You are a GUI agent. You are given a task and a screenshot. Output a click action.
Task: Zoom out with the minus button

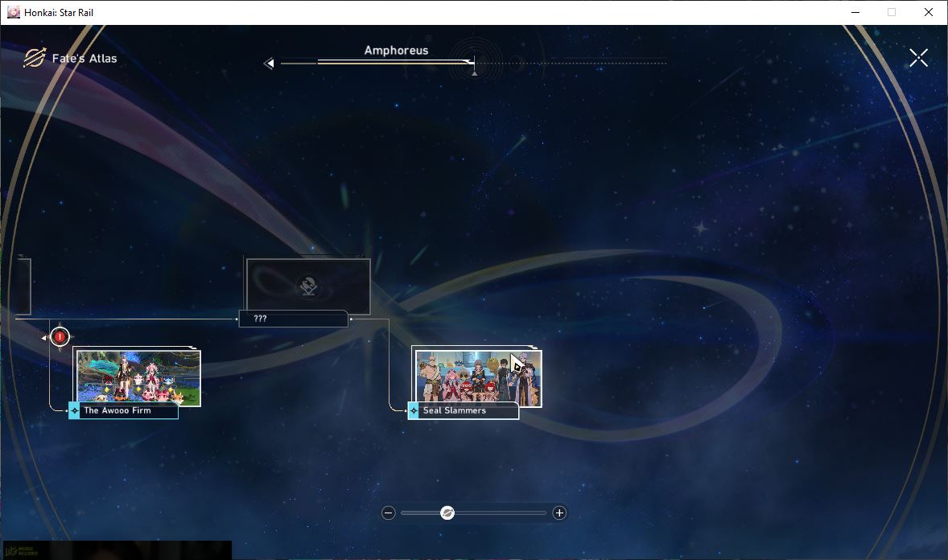[x=388, y=513]
